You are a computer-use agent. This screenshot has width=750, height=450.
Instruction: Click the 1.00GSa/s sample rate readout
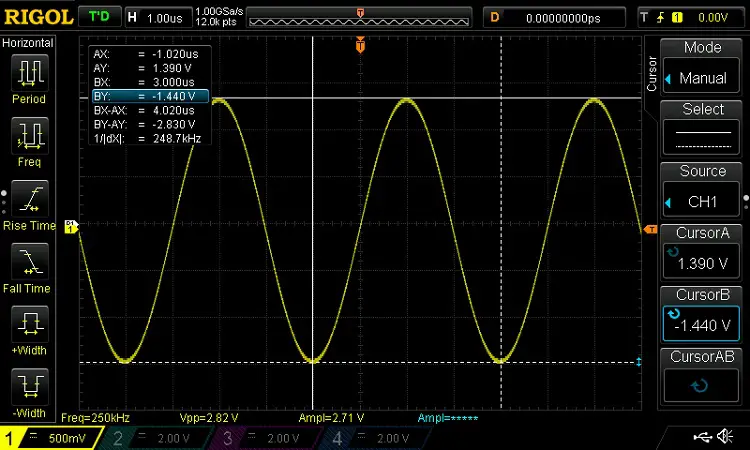click(219, 11)
